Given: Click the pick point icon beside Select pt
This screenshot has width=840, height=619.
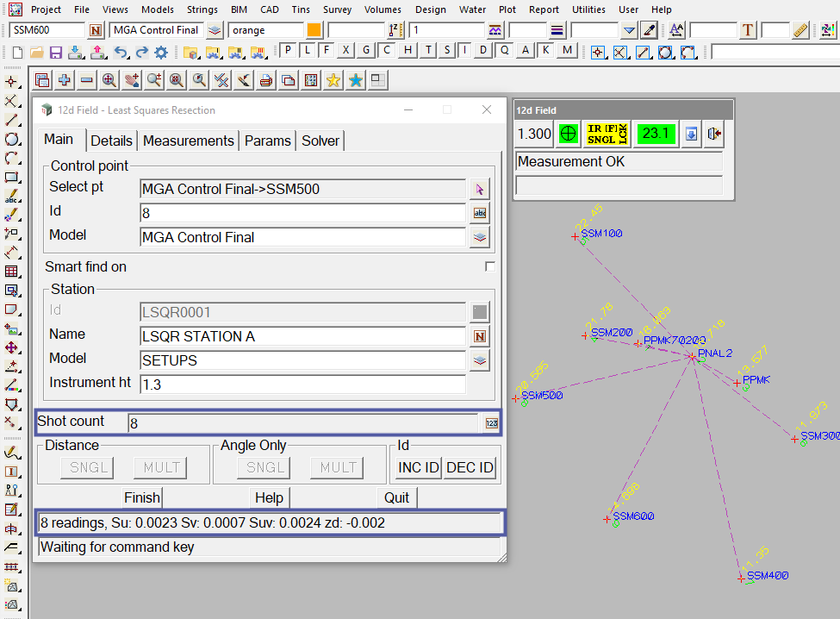Looking at the screenshot, I should tap(480, 189).
